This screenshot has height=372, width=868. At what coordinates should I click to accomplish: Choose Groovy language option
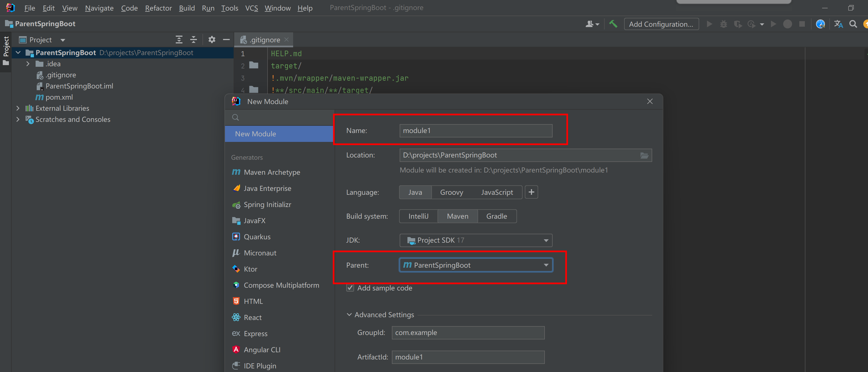(x=452, y=193)
